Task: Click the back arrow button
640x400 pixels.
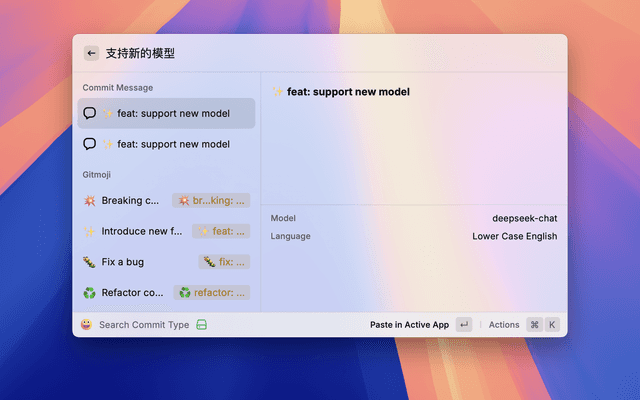Action: 91,53
